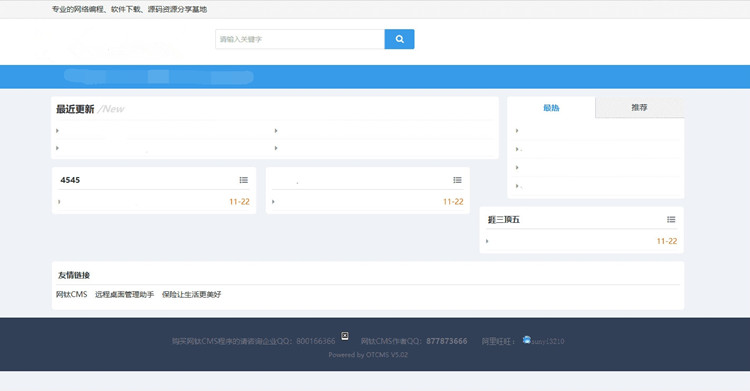The height and width of the screenshot is (391, 750).
Task: Click the 11-22 date in the 握三顶五 card
Action: click(667, 241)
